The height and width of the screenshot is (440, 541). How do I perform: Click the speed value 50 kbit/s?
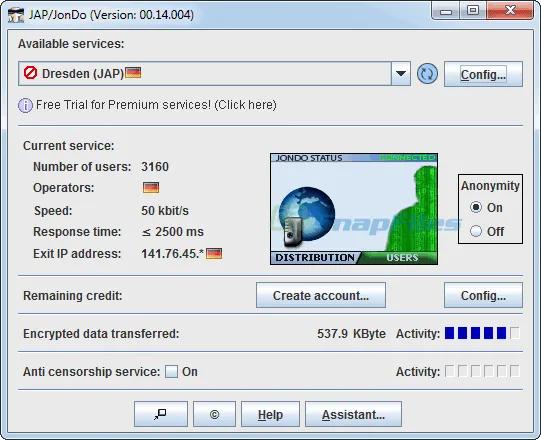coord(165,211)
